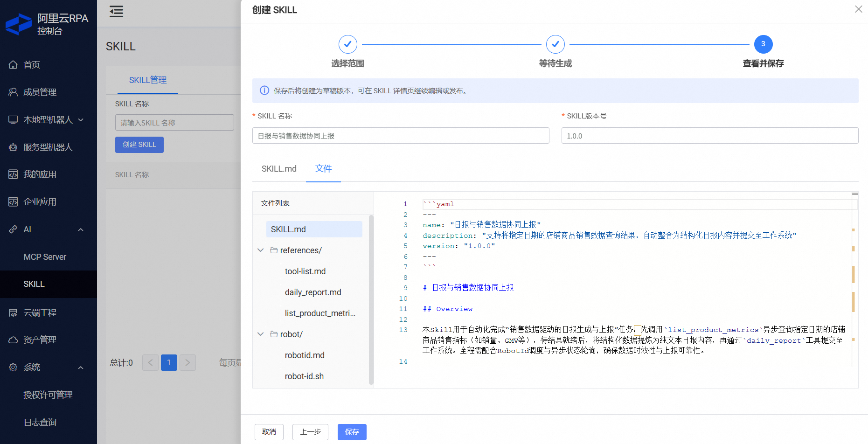The image size is (868, 444).
Task: Click the 请输入SKILL 名称 search field
Action: [174, 123]
